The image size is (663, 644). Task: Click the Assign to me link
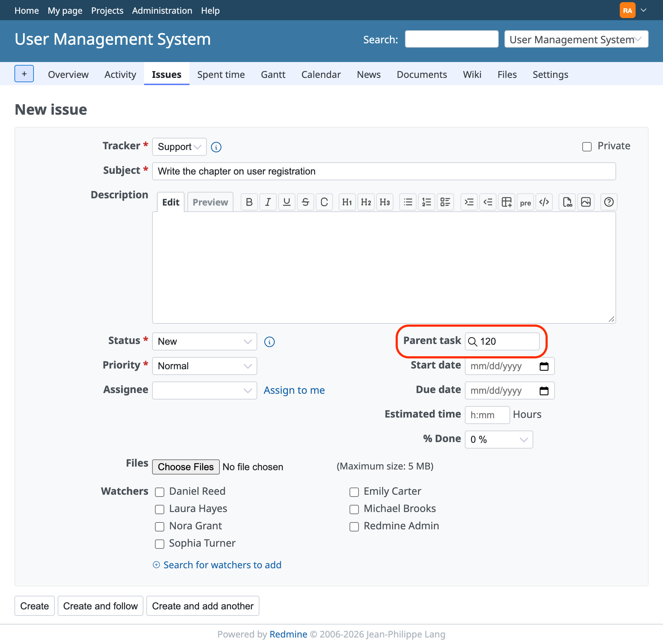(294, 390)
